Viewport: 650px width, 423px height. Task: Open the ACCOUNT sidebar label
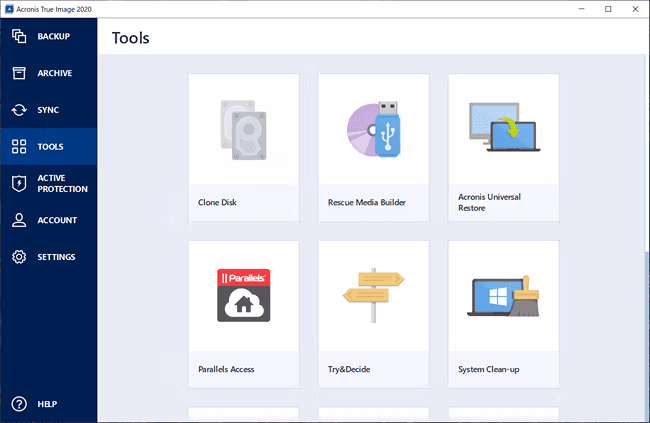pyautogui.click(x=57, y=220)
